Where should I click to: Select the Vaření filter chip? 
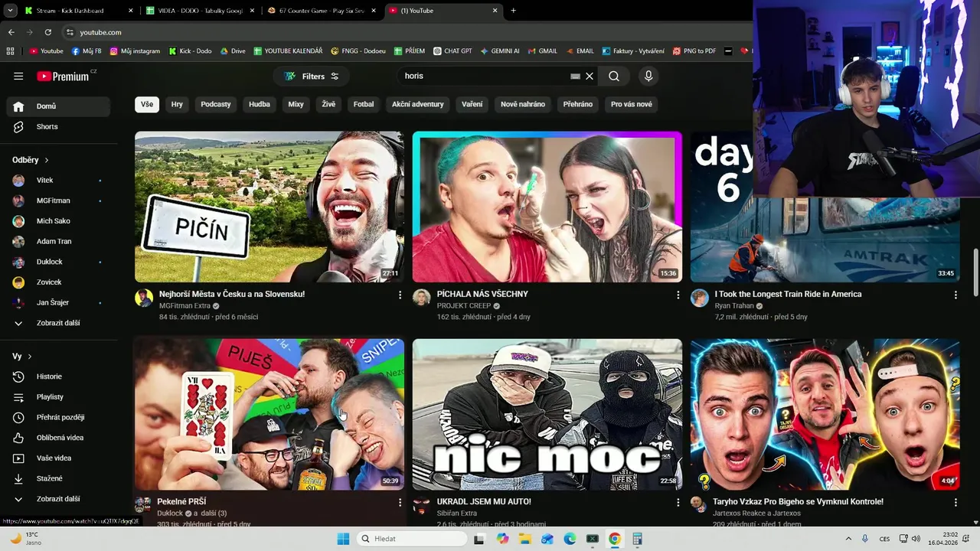(x=472, y=104)
